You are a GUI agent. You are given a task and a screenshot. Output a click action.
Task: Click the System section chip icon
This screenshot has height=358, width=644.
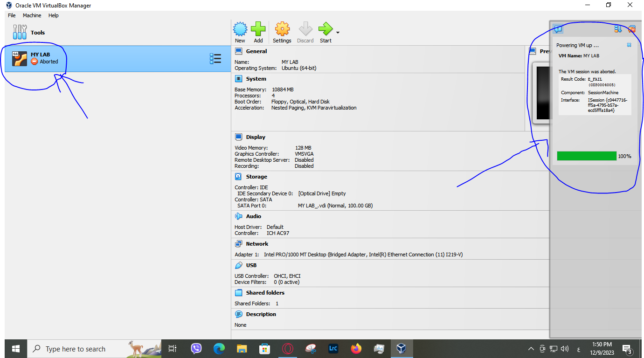point(239,79)
